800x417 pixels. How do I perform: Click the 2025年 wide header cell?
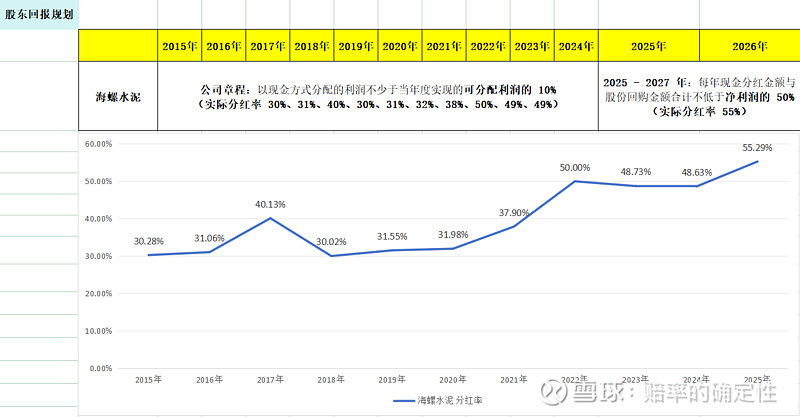649,46
